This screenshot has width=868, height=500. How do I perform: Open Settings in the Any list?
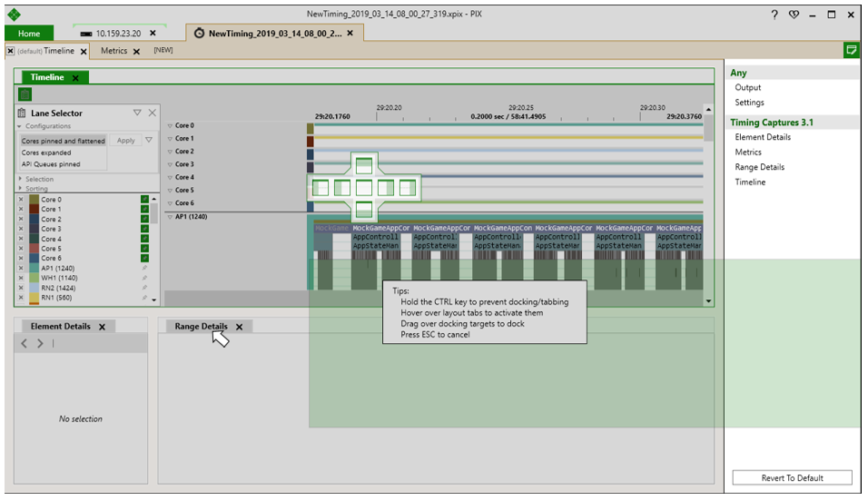coord(750,103)
